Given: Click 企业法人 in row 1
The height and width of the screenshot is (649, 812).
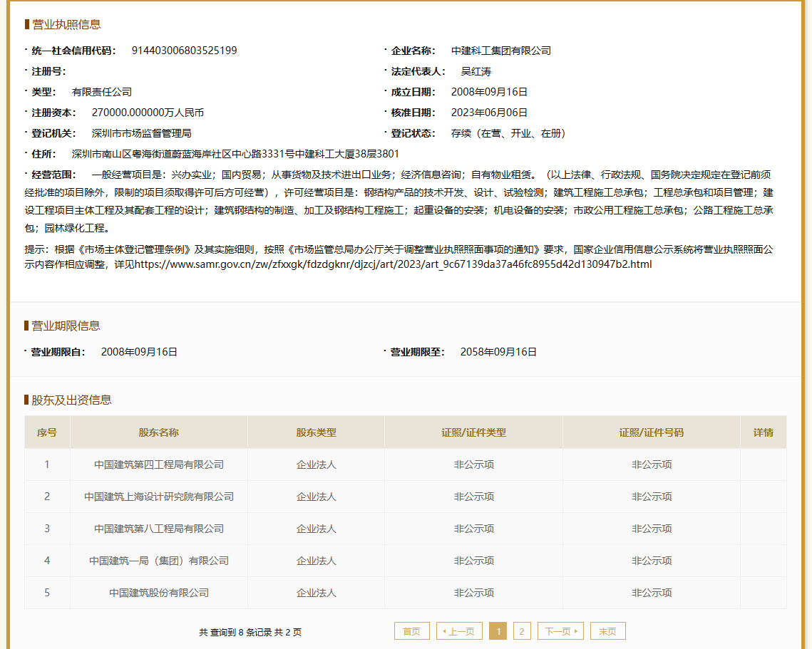Looking at the screenshot, I should tap(316, 464).
